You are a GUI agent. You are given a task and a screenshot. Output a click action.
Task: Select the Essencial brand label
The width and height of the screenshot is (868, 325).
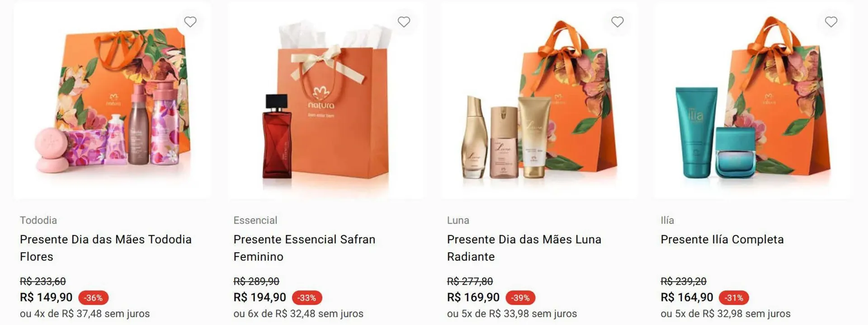pyautogui.click(x=255, y=220)
